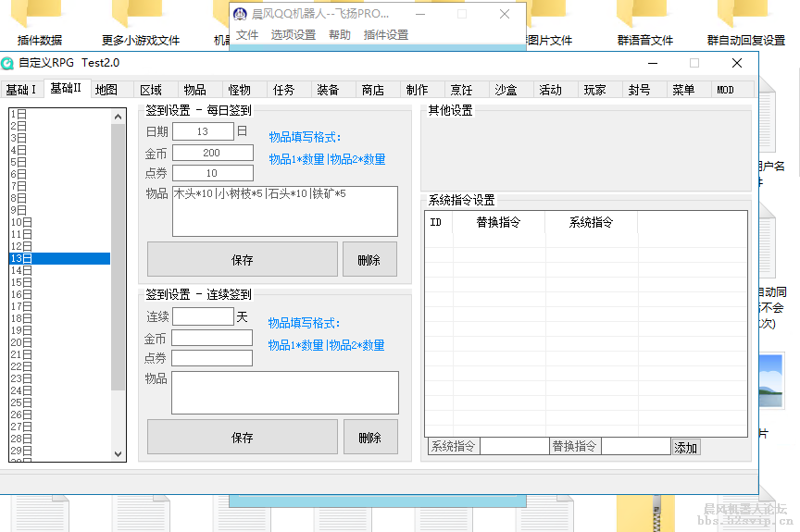Click the daily 物品 text box
Viewport: 800px width, 532px height.
click(285, 211)
